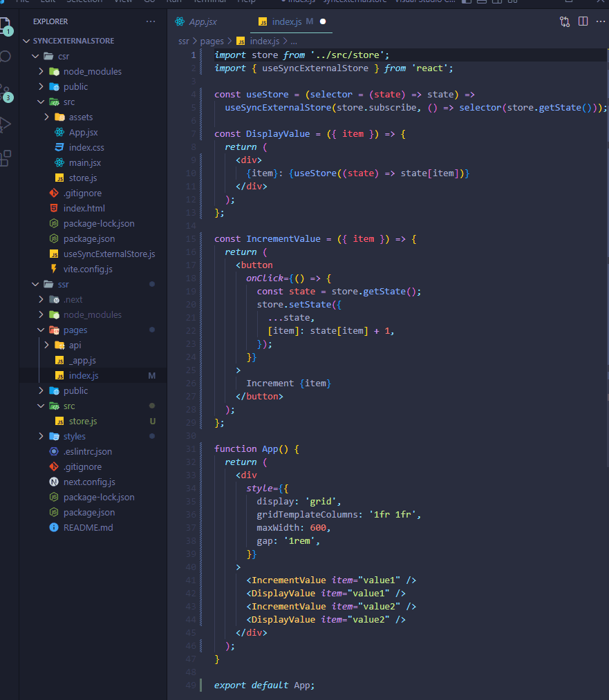Click the unsaved dot on index.js tab
This screenshot has width=609, height=700.
tap(323, 21)
